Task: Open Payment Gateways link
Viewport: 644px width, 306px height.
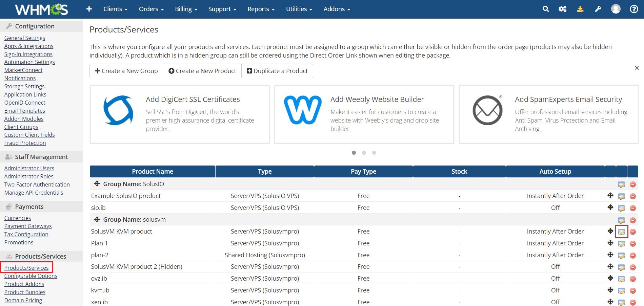Action: click(28, 226)
